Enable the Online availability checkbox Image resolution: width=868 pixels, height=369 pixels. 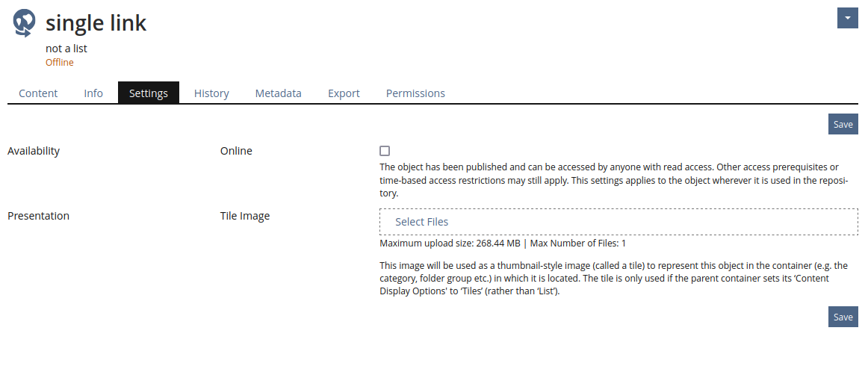[385, 151]
